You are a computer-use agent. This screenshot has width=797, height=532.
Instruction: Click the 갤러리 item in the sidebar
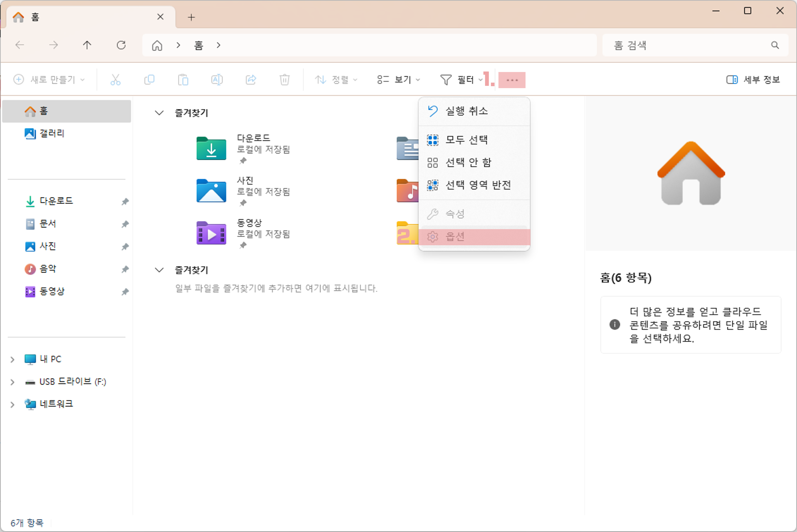pos(52,133)
